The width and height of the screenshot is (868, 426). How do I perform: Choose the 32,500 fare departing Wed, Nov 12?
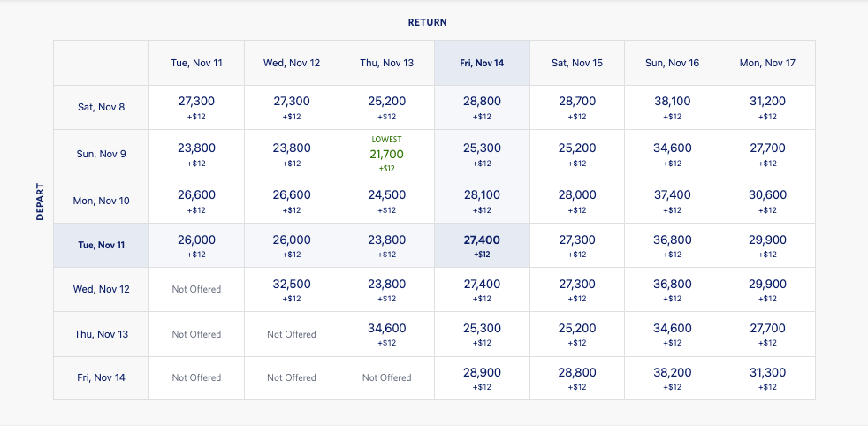[x=292, y=289]
